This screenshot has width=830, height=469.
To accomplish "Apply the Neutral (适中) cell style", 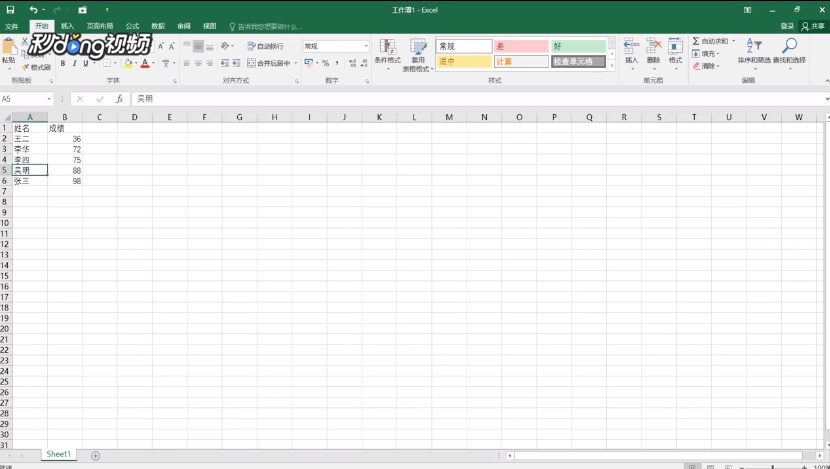I will (464, 61).
